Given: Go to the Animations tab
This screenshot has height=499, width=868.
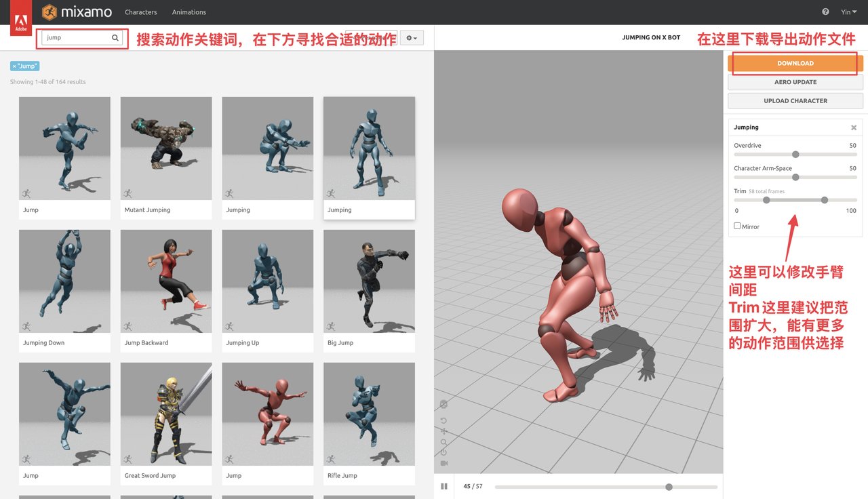Looking at the screenshot, I should 189,12.
